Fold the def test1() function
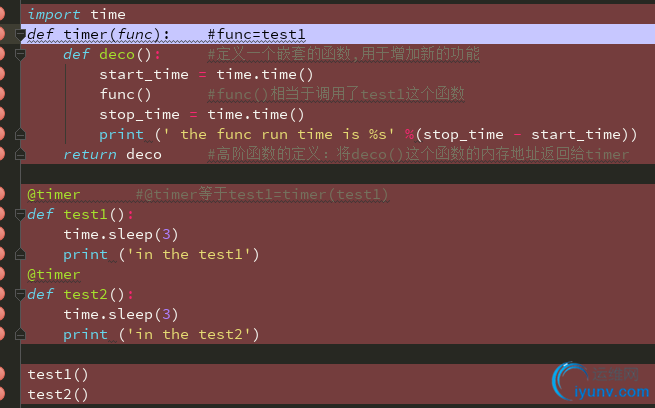This screenshot has width=655, height=408. click(20, 214)
